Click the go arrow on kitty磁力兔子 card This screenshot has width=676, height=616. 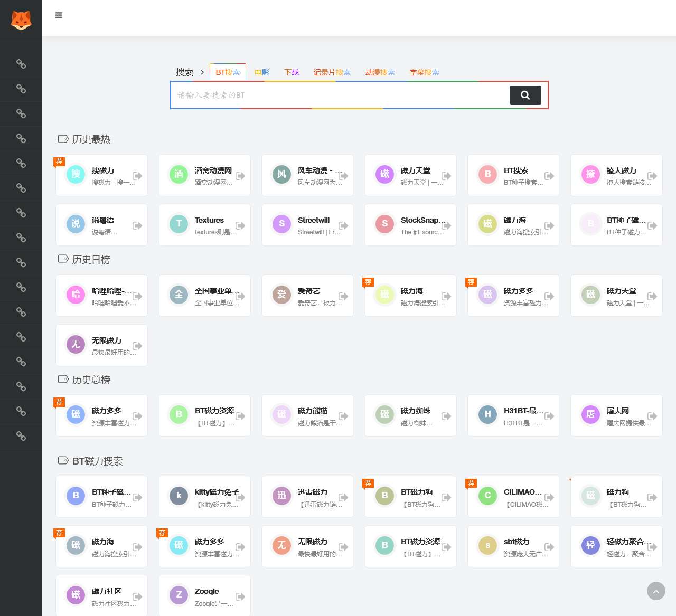(x=240, y=497)
